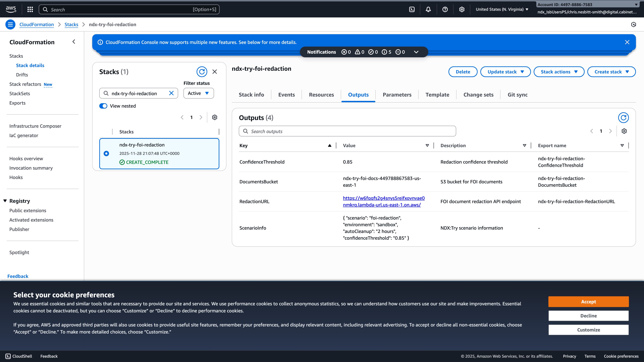The image size is (644, 362).
Task: Open the AWS services grid menu
Action: (x=30, y=9)
